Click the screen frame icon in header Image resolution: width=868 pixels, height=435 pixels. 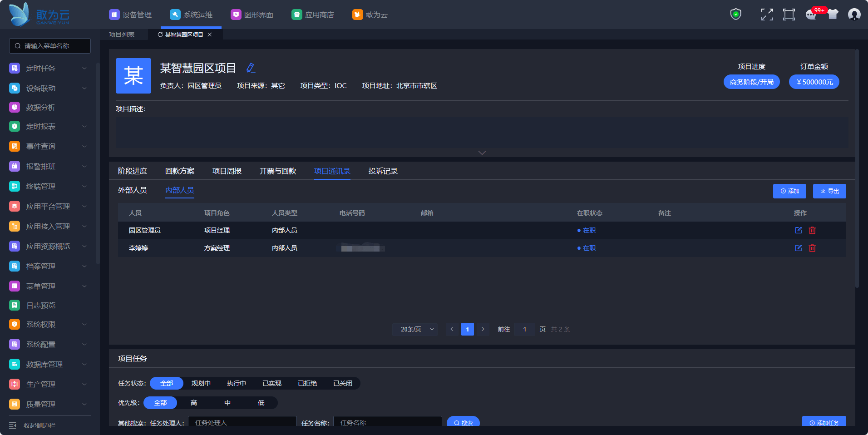pyautogui.click(x=789, y=15)
